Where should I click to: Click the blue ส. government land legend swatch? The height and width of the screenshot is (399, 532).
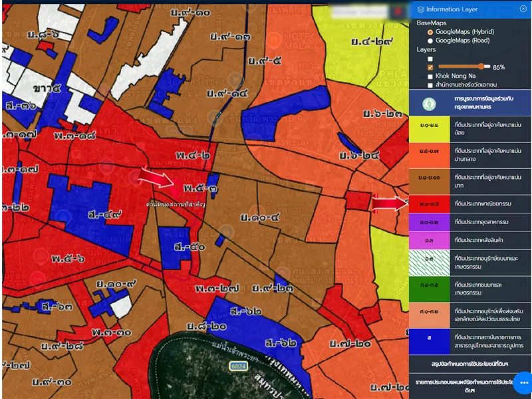coord(429,337)
